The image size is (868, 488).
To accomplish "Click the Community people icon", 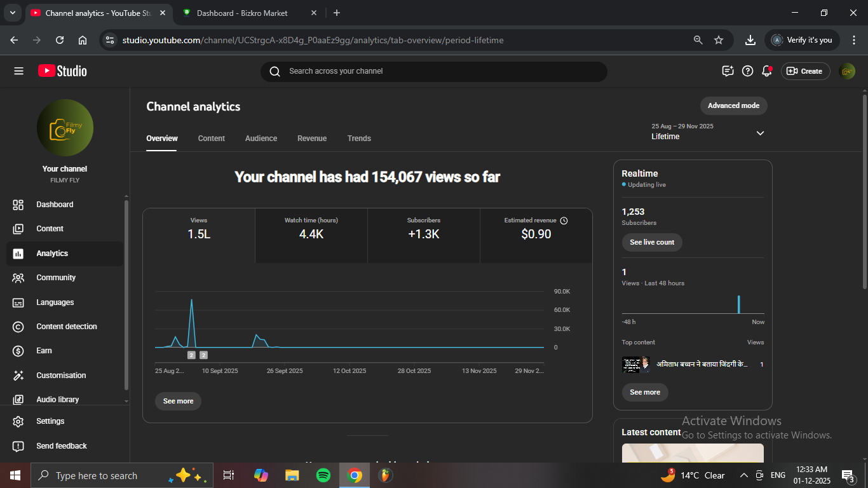I will tap(18, 278).
